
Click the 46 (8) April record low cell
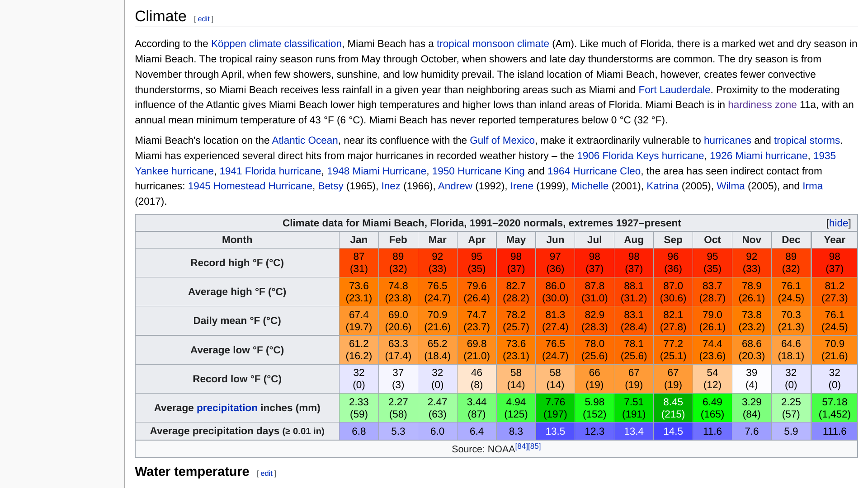[x=476, y=379]
